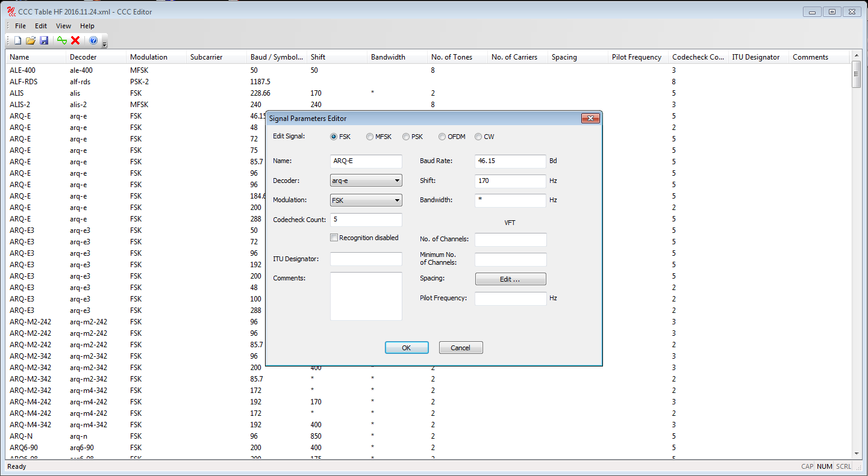The height and width of the screenshot is (476, 868).
Task: Click the Spacing column header
Action: [578, 57]
